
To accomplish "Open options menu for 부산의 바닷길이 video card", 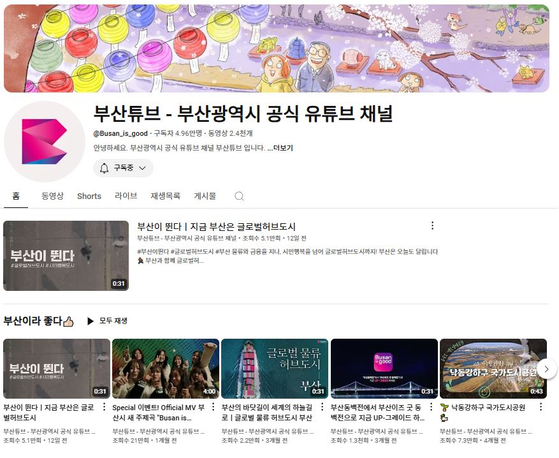I will point(322,407).
